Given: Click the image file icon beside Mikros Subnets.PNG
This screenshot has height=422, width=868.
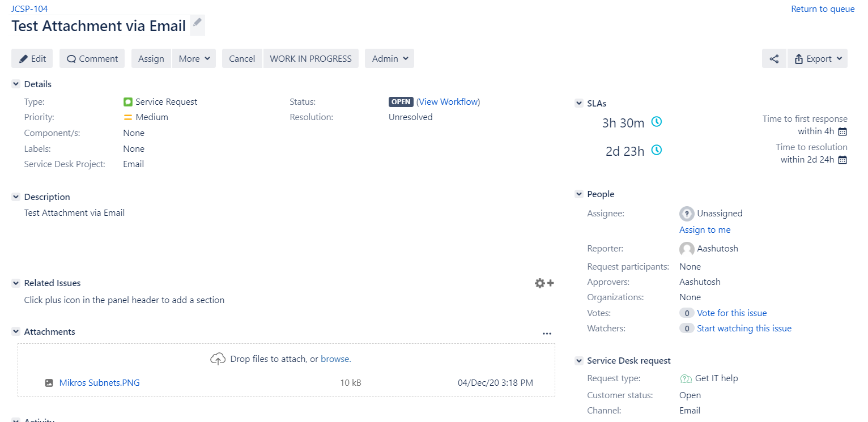Looking at the screenshot, I should tap(49, 383).
